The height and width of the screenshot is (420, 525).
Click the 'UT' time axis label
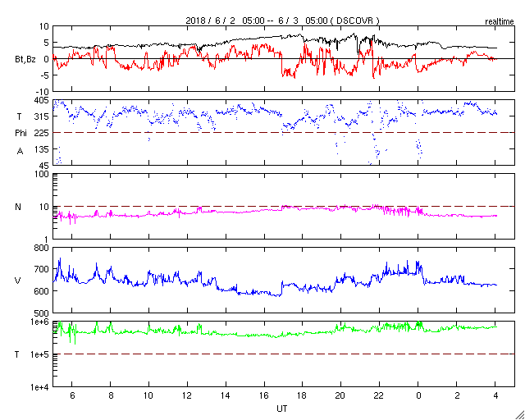coord(281,409)
